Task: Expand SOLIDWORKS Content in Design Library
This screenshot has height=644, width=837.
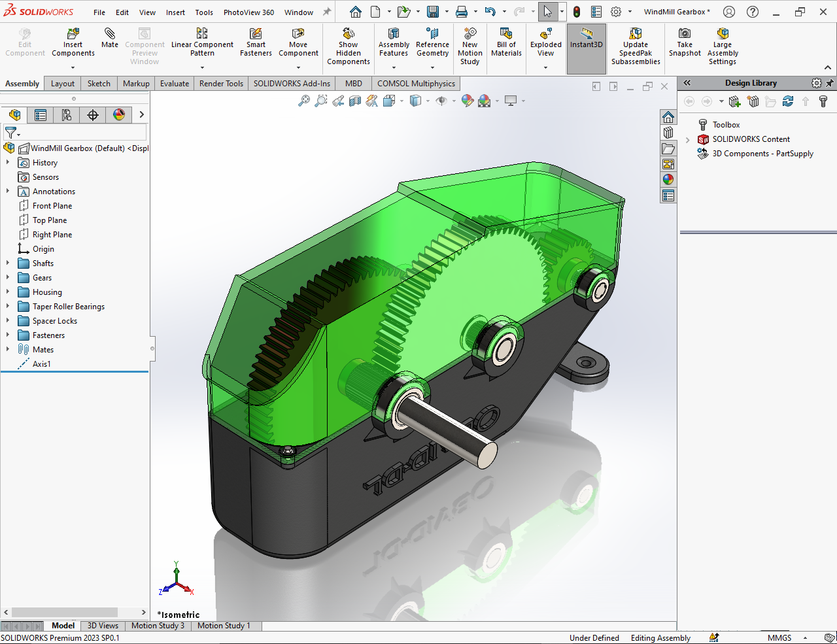Action: [x=688, y=139]
